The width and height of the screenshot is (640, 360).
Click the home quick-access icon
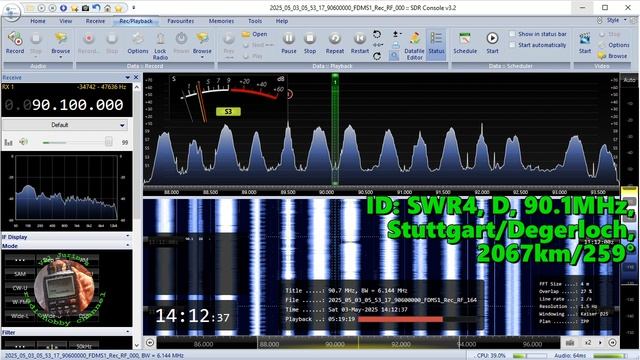[107, 8]
